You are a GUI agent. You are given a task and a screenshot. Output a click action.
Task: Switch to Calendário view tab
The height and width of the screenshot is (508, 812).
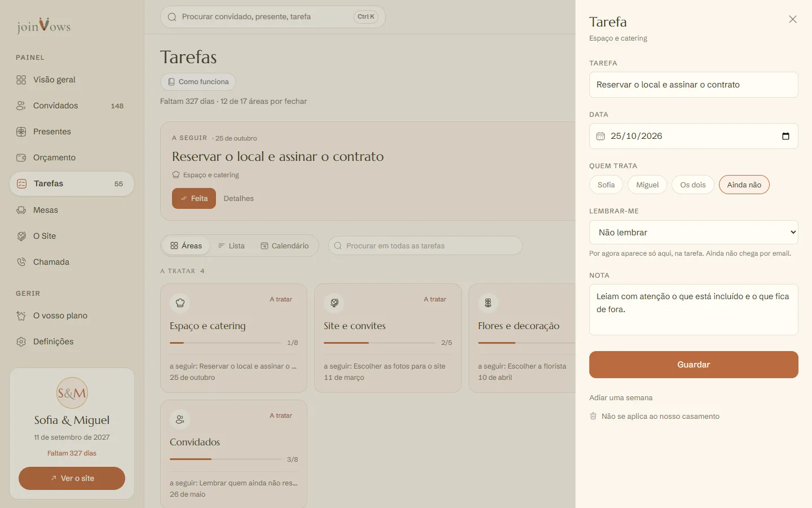(285, 246)
